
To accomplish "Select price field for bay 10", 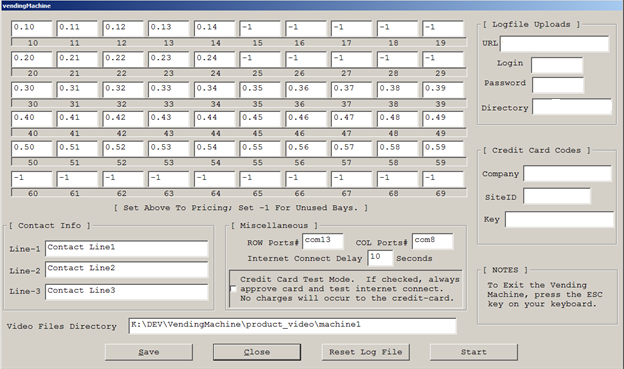I will (x=31, y=28).
